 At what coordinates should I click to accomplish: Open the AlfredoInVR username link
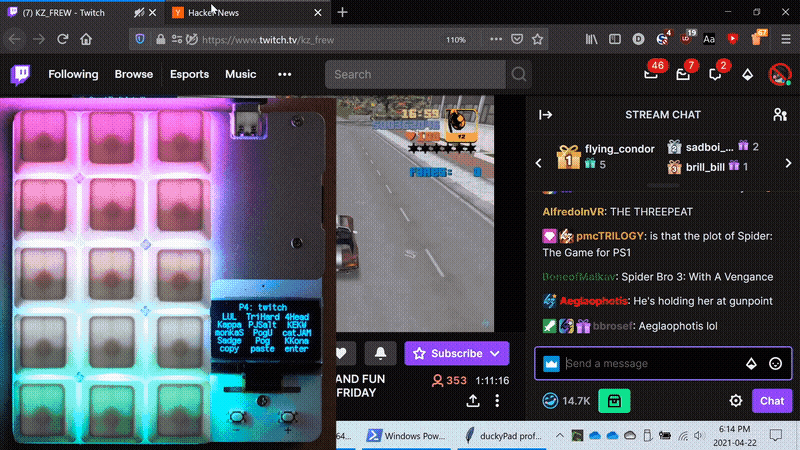574,211
